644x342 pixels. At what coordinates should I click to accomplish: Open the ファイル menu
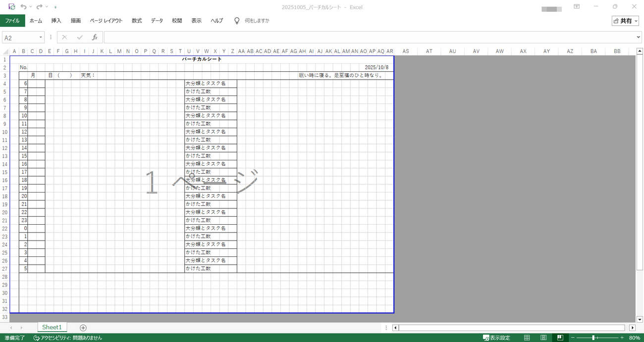pos(12,21)
